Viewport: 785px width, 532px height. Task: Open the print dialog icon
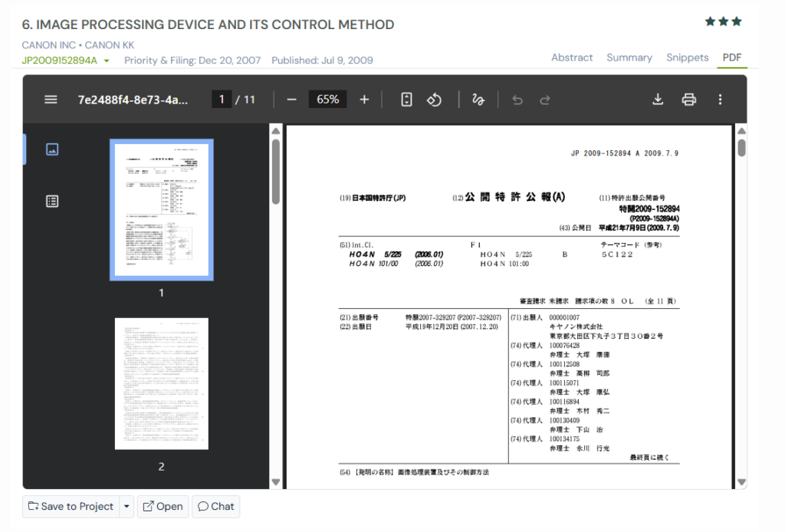[x=688, y=99]
